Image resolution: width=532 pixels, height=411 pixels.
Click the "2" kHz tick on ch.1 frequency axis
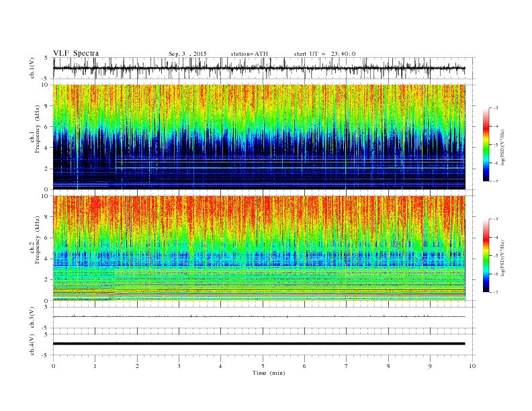46,169
